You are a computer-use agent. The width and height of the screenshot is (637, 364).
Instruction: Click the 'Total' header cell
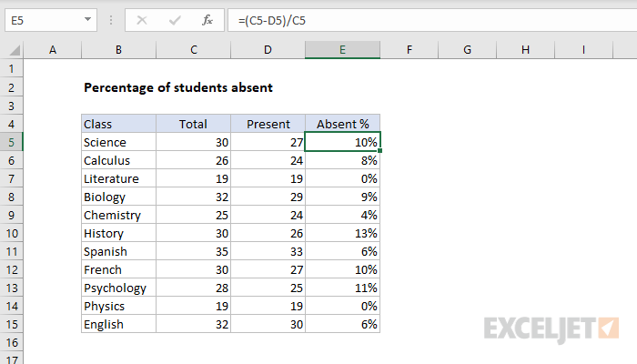click(193, 124)
